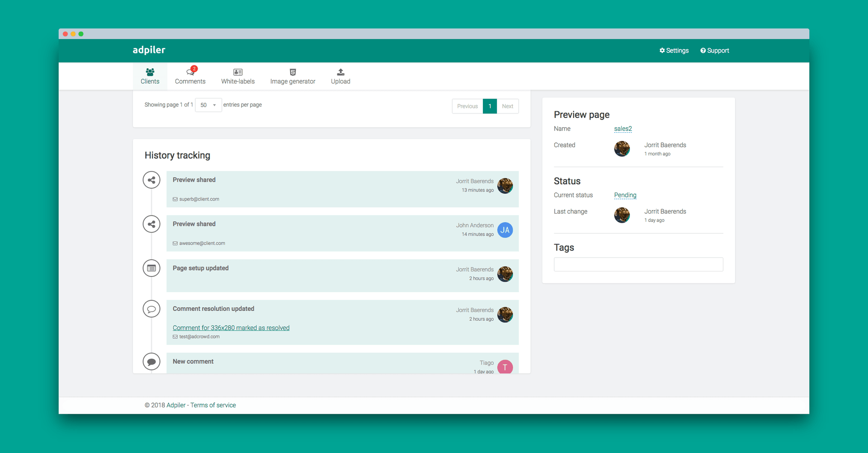Open the Upload tab
This screenshot has height=453, width=868.
[340, 76]
